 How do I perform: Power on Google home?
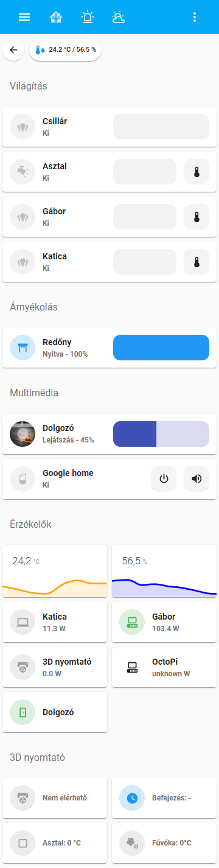164,479
